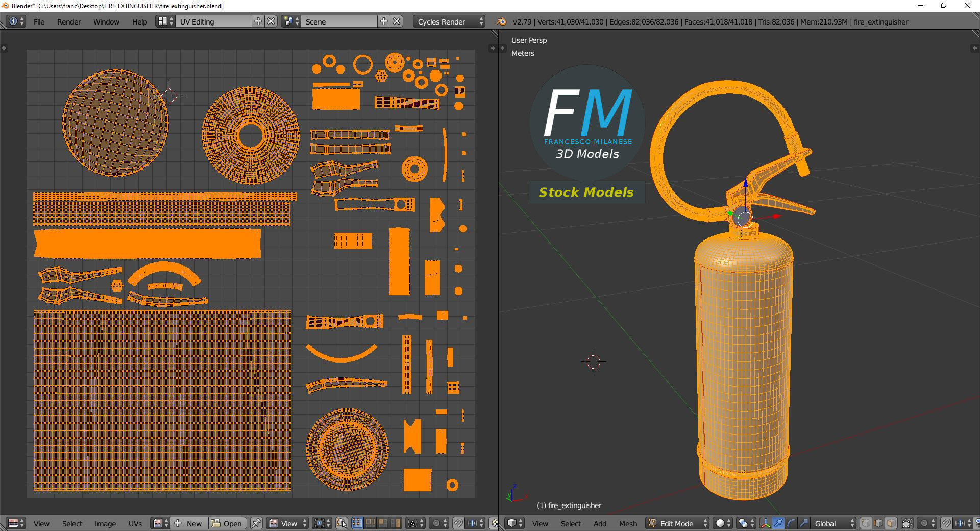The image size is (980, 531).
Task: Open 3D viewport View menu
Action: 540,523
